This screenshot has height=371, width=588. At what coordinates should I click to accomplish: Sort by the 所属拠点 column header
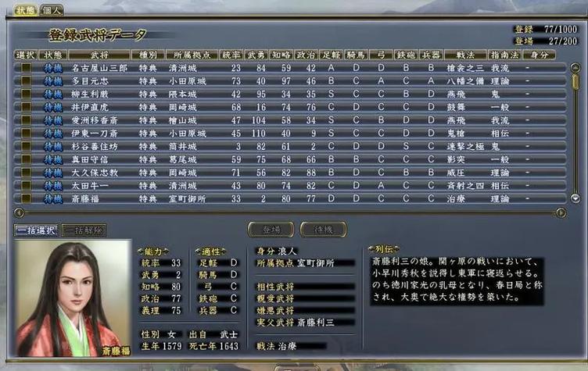tap(192, 55)
